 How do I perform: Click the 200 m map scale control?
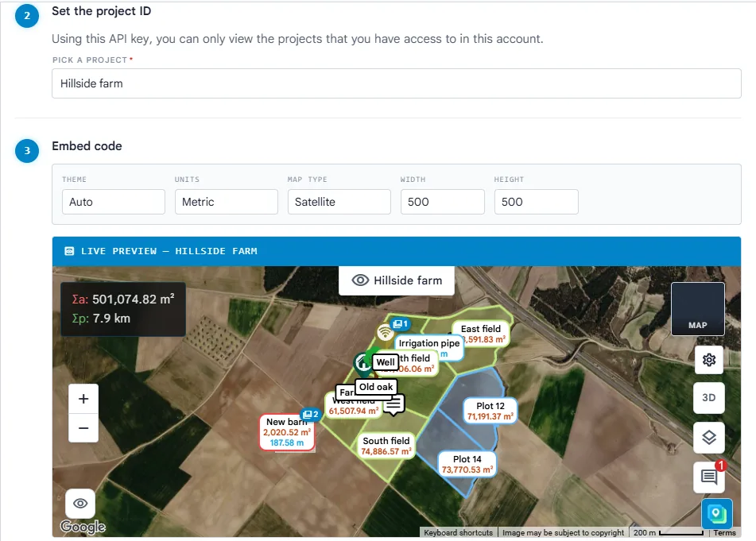(669, 532)
